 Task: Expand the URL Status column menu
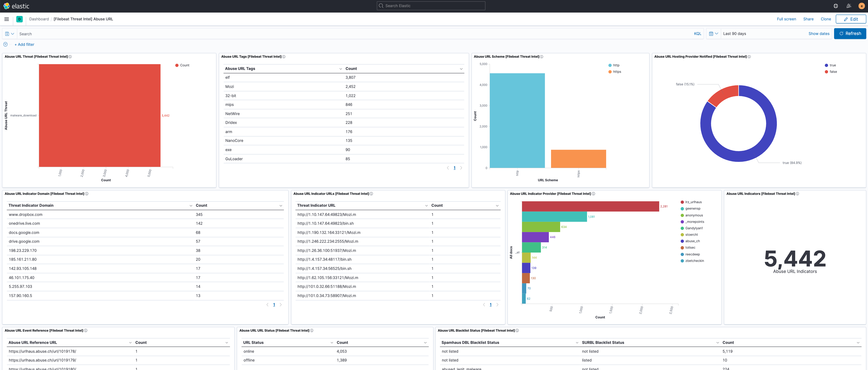pos(332,343)
